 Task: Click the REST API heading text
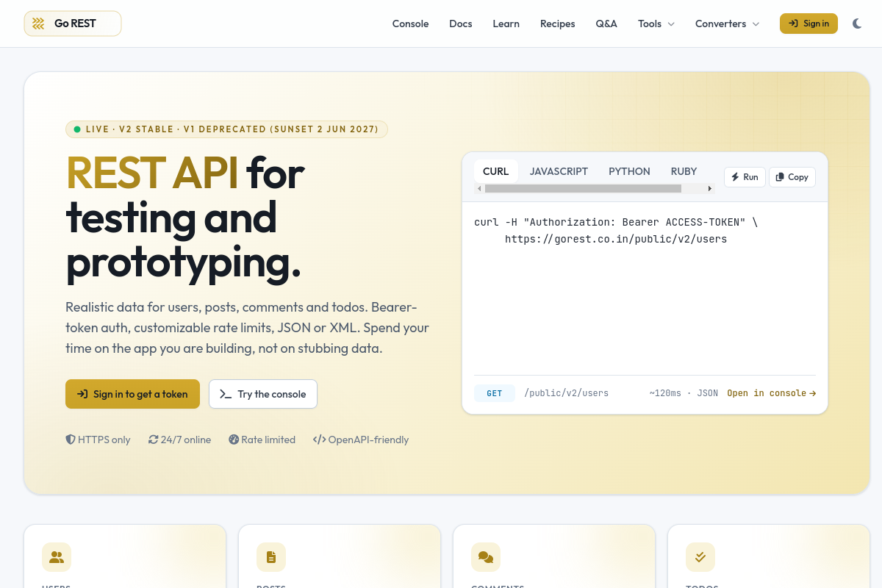152,173
